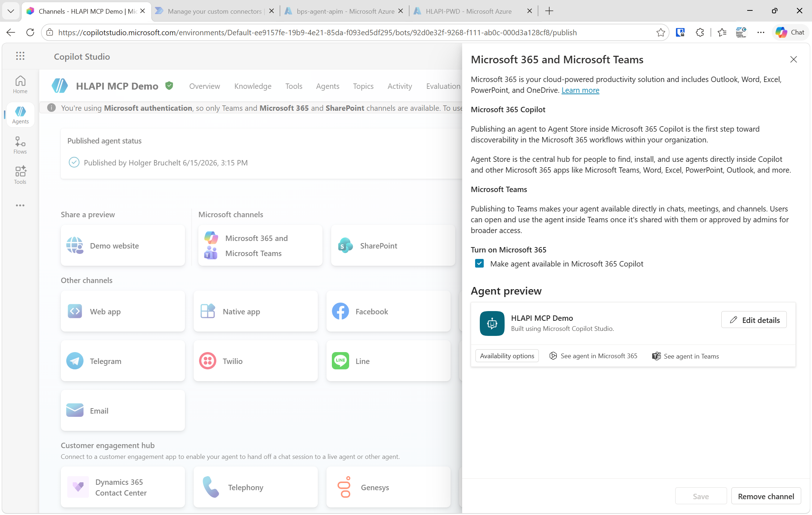Click the HLAPI MCP Demo agent logo
Viewport: 812px width, 515px height.
tap(60, 86)
